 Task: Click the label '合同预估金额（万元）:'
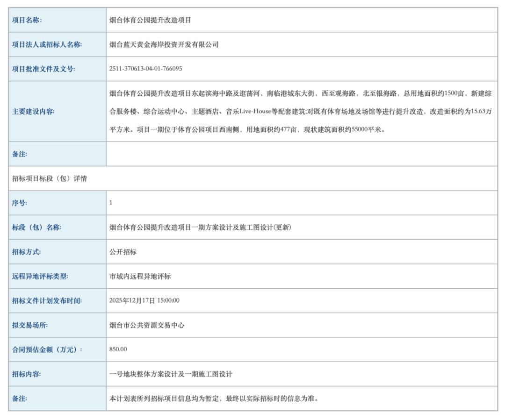pos(47,349)
